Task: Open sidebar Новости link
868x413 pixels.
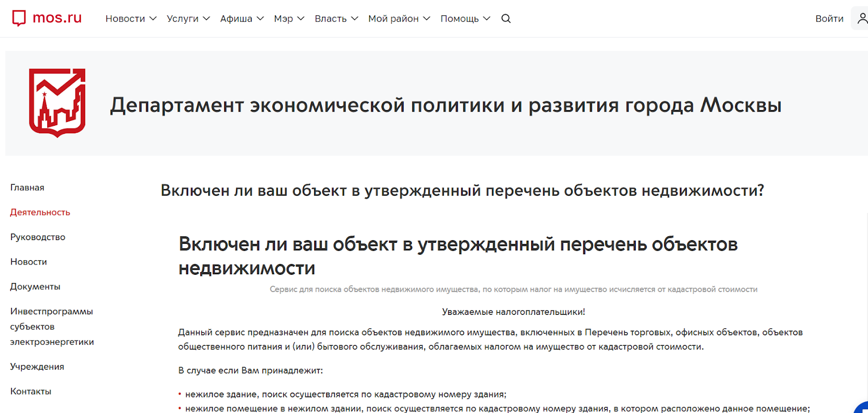Action: 28,262
